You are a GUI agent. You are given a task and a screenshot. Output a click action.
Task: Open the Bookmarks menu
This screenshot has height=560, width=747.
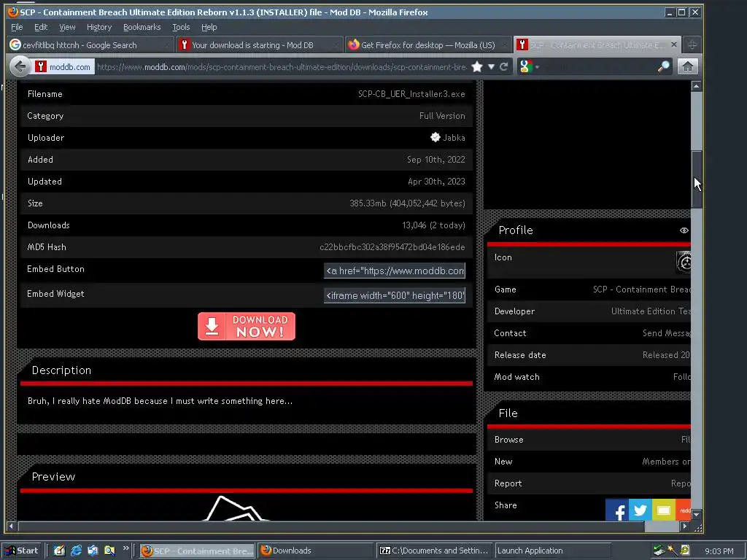click(142, 27)
